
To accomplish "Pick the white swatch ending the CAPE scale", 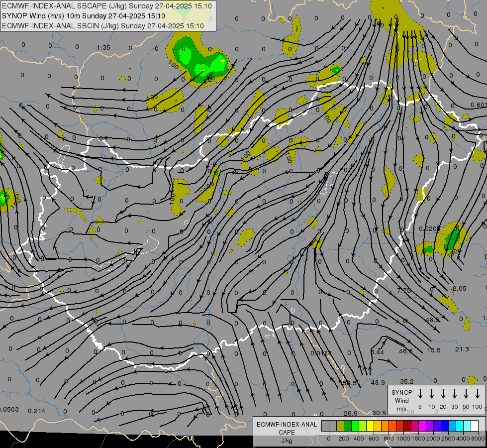I will (x=475, y=426).
